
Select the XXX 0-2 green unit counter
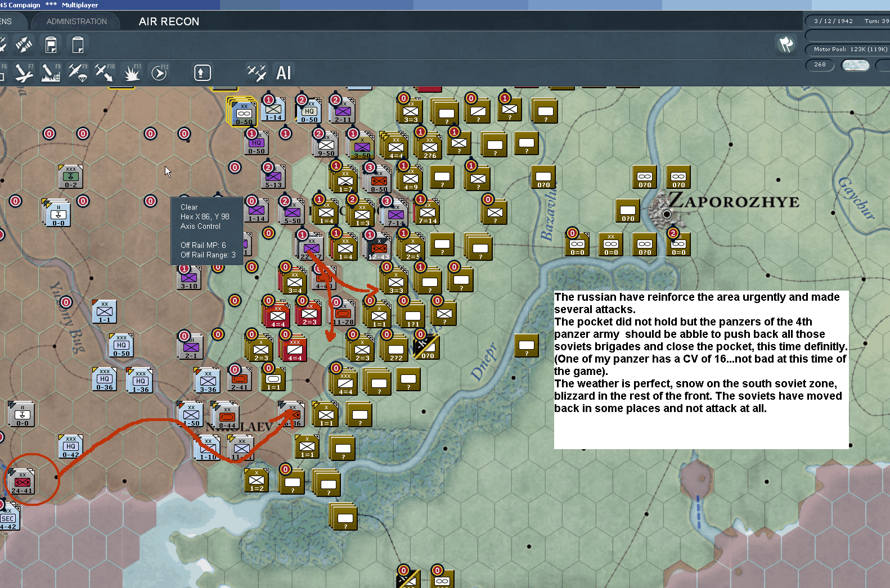pyautogui.click(x=71, y=177)
